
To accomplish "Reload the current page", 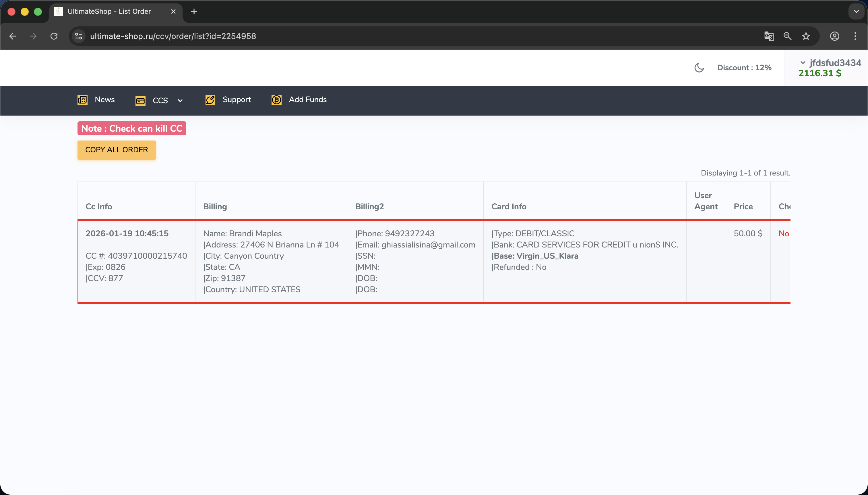I will pos(54,36).
